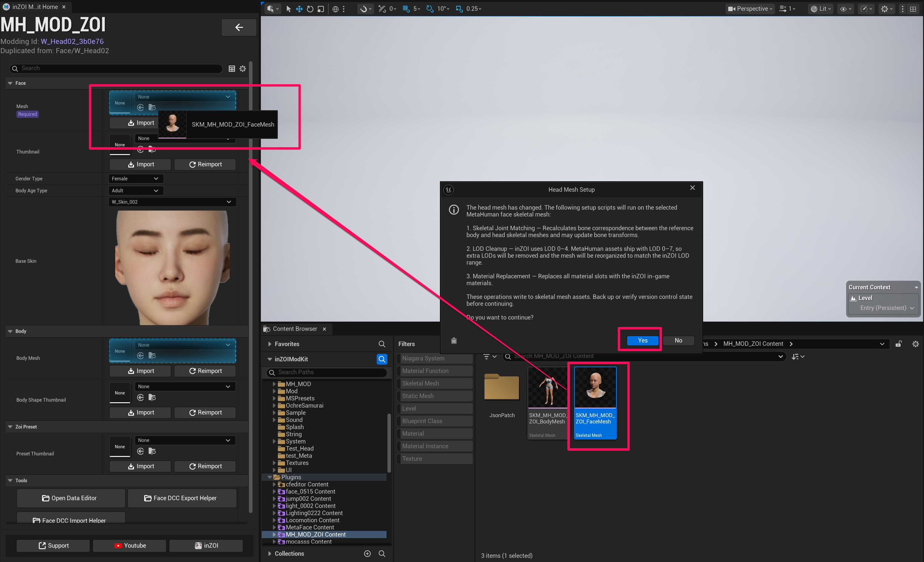
Task: Select the MetaFace Content folder
Action: pos(310,527)
